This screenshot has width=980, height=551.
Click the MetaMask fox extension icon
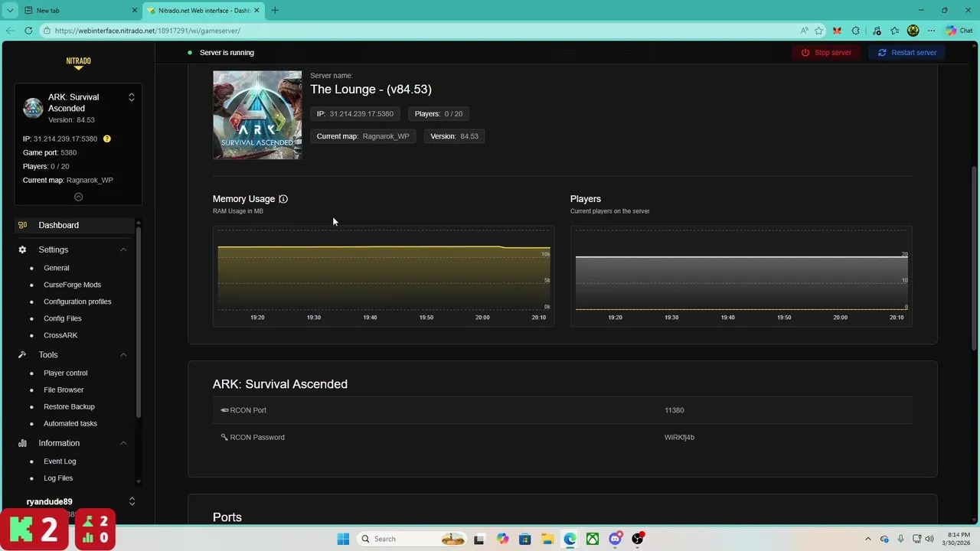click(x=837, y=31)
